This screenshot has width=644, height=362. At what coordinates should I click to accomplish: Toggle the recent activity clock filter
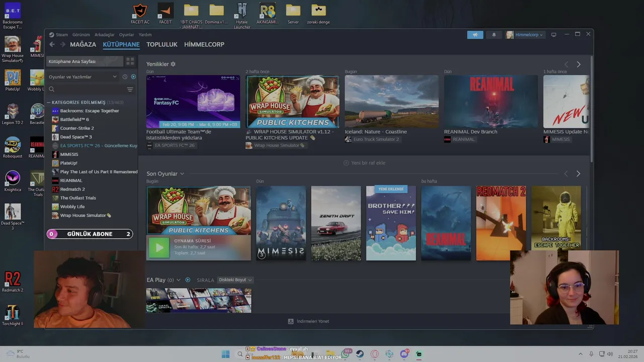(x=125, y=76)
